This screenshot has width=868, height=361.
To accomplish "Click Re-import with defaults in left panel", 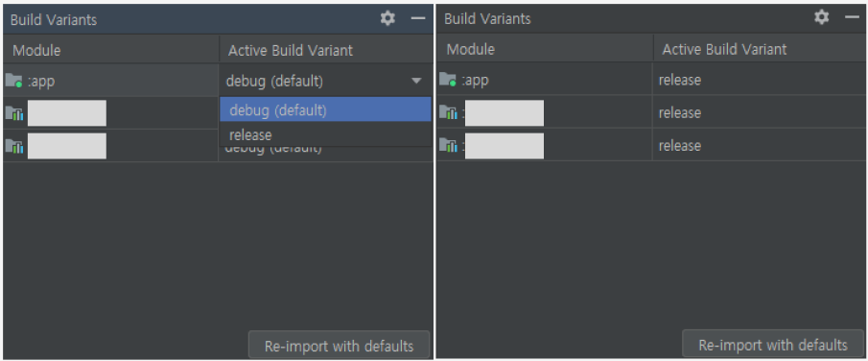I will click(x=339, y=346).
